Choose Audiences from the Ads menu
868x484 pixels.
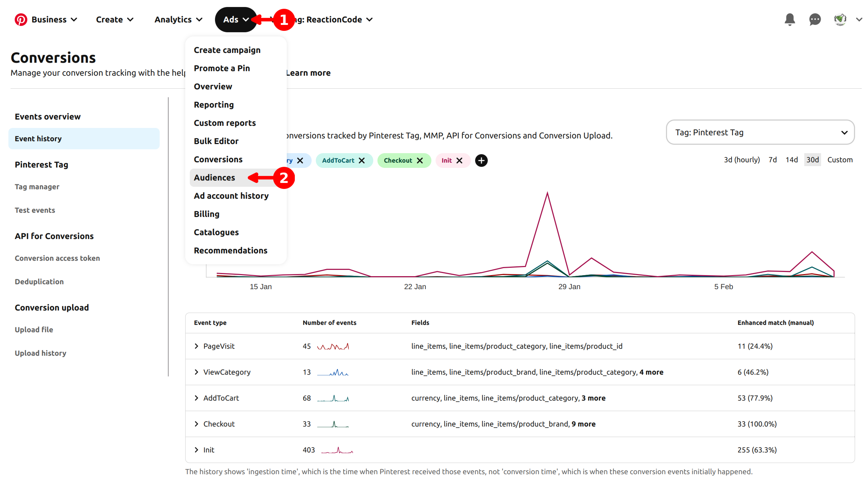point(215,178)
